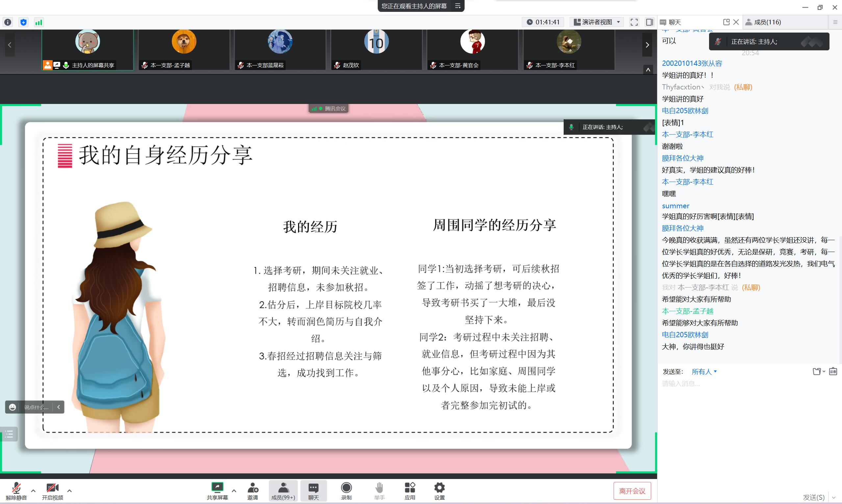Toggle the side panel layout icon
Viewport: 842px width, 504px height.
pos(650,22)
